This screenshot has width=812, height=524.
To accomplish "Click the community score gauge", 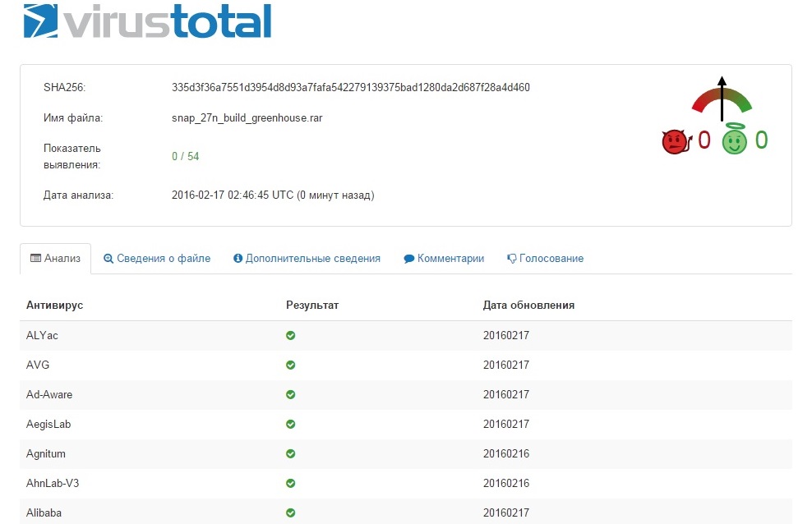I will pyautogui.click(x=722, y=99).
